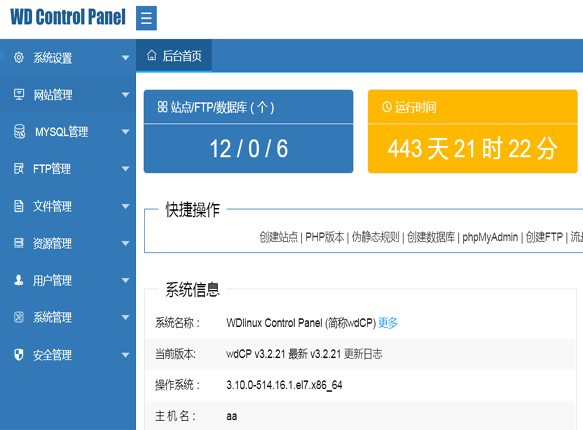Click the grid icon on 站点/FTP/数据库 card
This screenshot has height=430, width=583.
[162, 107]
